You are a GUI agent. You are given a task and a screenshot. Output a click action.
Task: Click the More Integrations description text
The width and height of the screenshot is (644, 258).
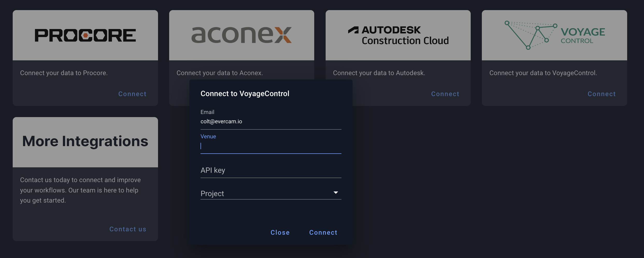click(x=80, y=190)
